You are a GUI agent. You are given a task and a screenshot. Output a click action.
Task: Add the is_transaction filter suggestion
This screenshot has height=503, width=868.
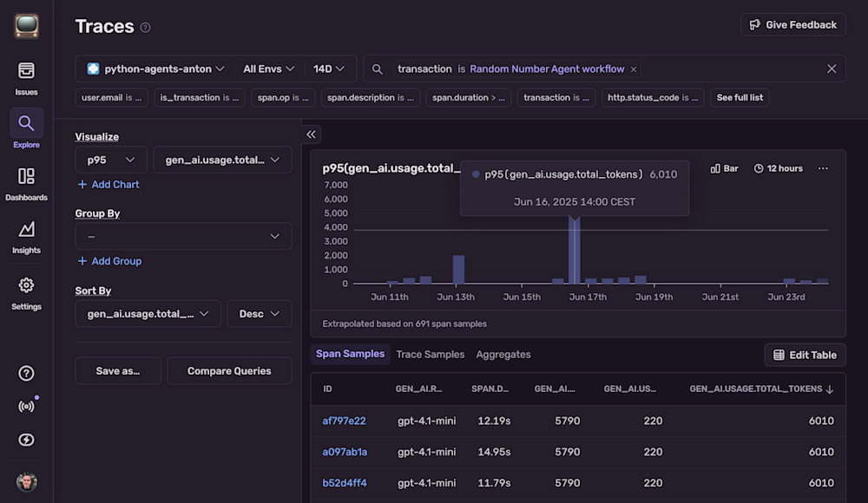pyautogui.click(x=200, y=97)
